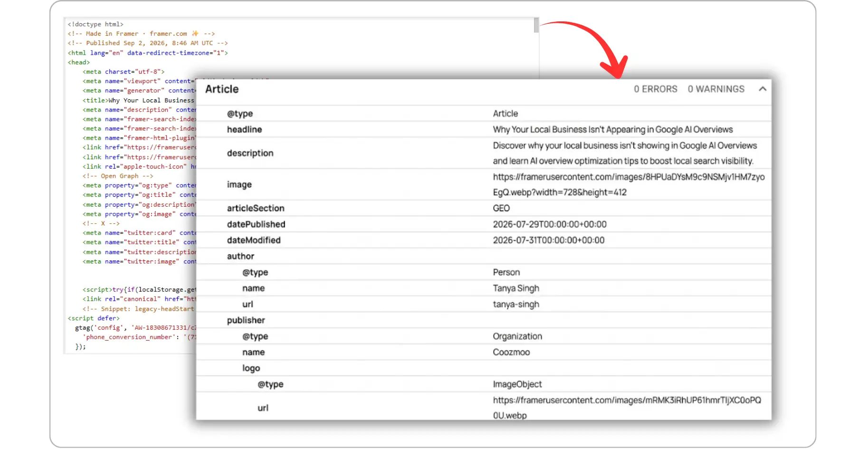Click the datePublished label

[256, 224]
